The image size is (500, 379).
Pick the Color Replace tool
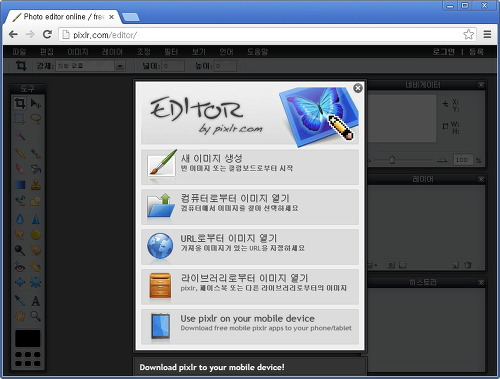(20, 201)
